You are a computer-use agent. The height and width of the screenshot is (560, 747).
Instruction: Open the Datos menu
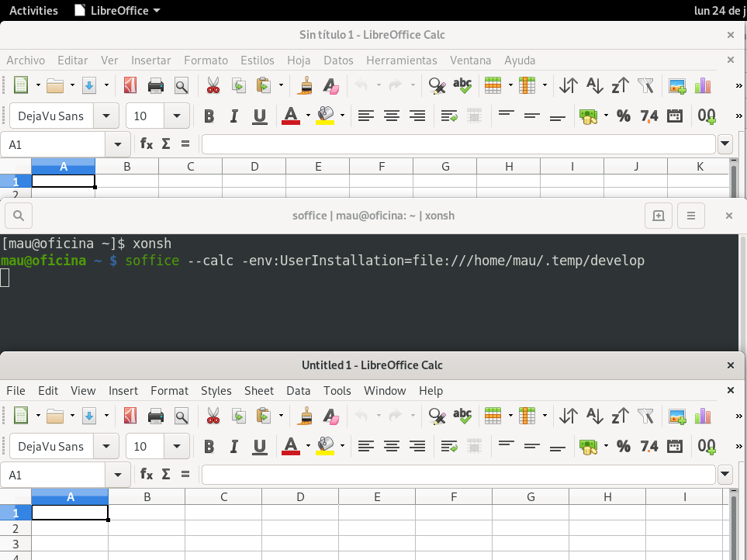coord(338,60)
